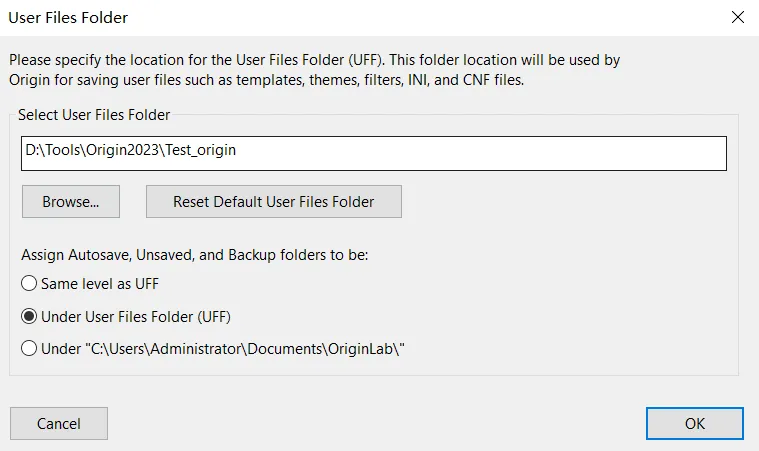Click empty area right of path text
Viewport: 759px width, 451px height.
tap(500, 153)
